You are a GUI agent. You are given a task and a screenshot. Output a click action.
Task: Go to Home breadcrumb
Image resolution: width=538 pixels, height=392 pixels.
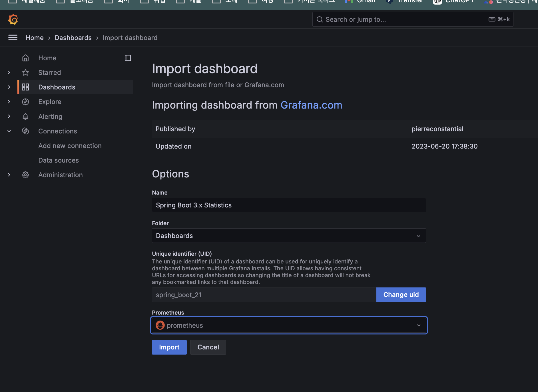[35, 38]
